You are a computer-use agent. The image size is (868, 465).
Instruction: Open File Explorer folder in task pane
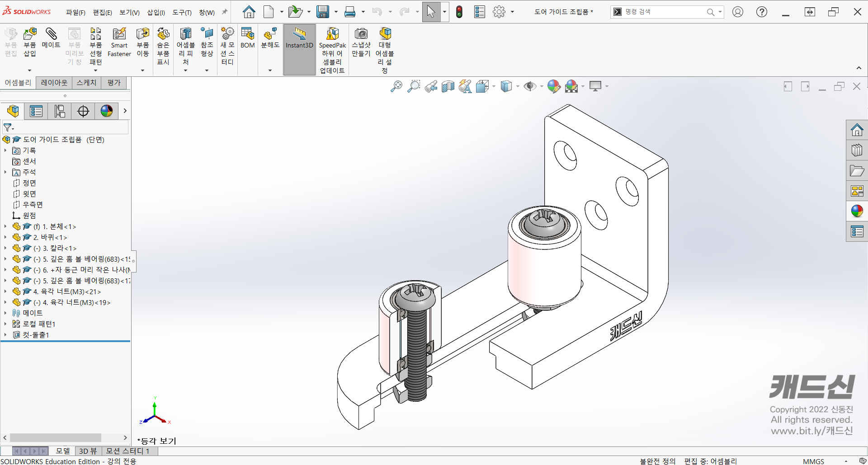coord(857,171)
